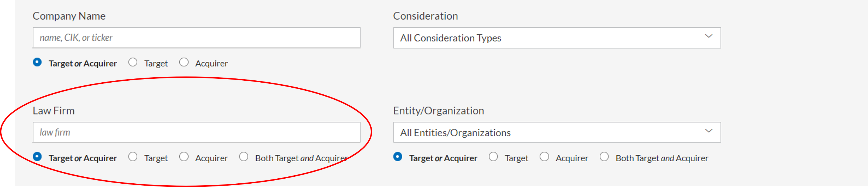Image resolution: width=868 pixels, height=187 pixels.
Task: Click the Both Target and Acquirer label under Entity/Organization
Action: 662,159
